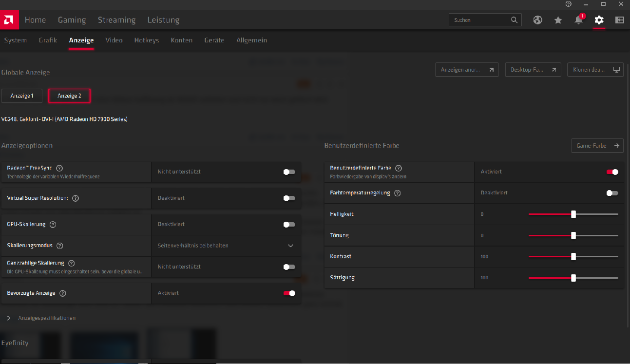Screen dimensions: 630x364
Task: Switch to Geräte settings tab
Action: tap(214, 40)
